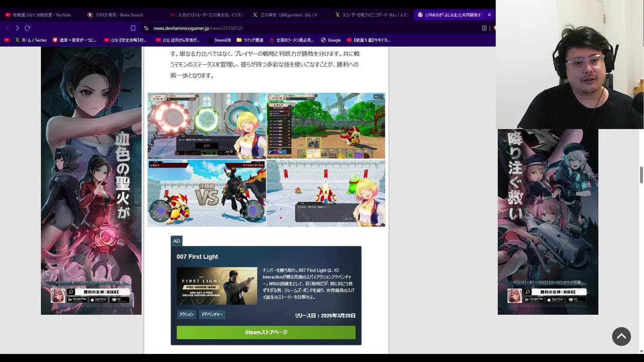Open the (23)【完全攻略】初 YouTube bookmark
Image resolution: width=644 pixels, height=362 pixels.
click(125, 40)
